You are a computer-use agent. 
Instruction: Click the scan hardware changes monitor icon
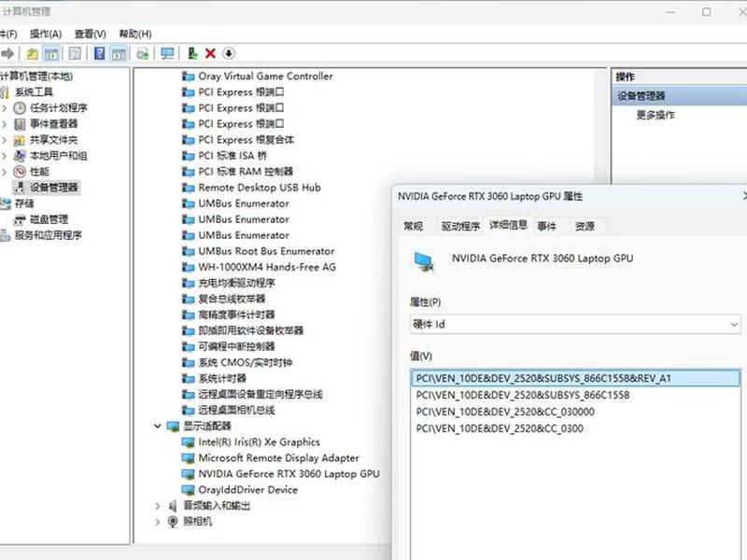click(167, 53)
